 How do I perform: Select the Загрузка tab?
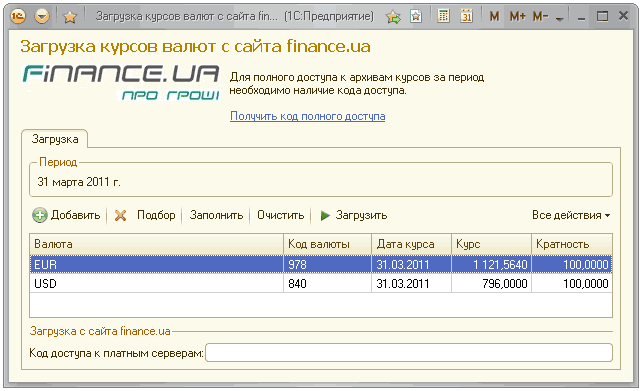click(55, 139)
